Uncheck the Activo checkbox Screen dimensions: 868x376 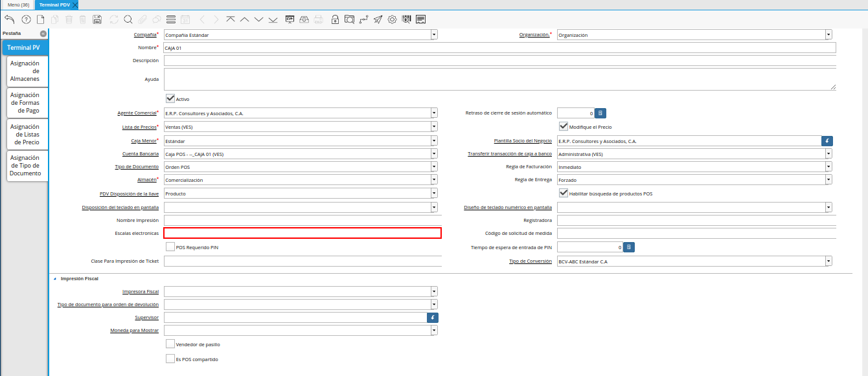171,99
